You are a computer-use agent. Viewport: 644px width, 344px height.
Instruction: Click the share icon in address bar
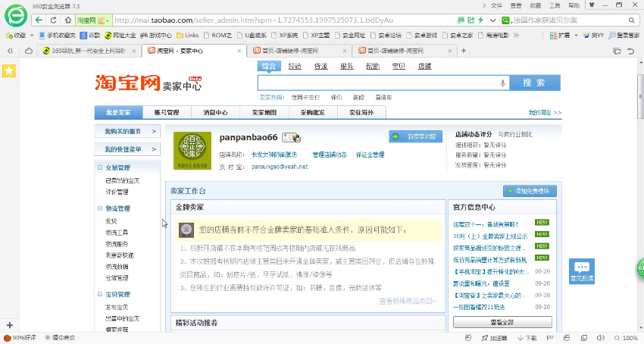470,20
